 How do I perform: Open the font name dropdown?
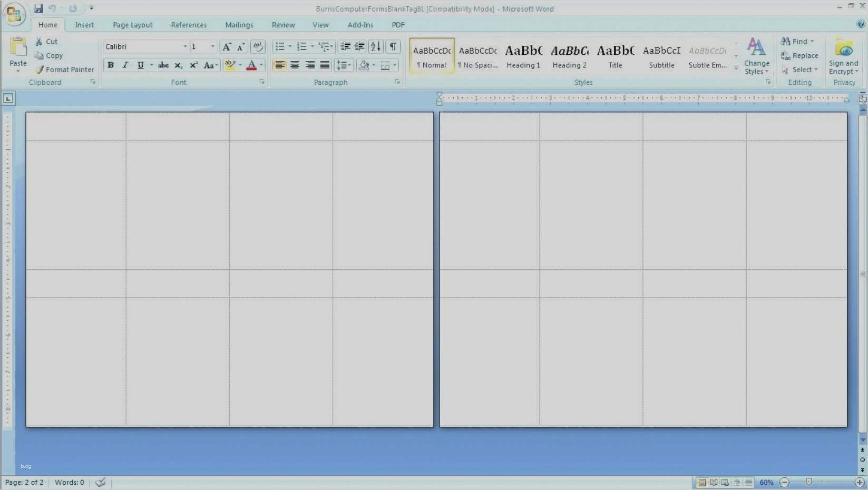[185, 47]
